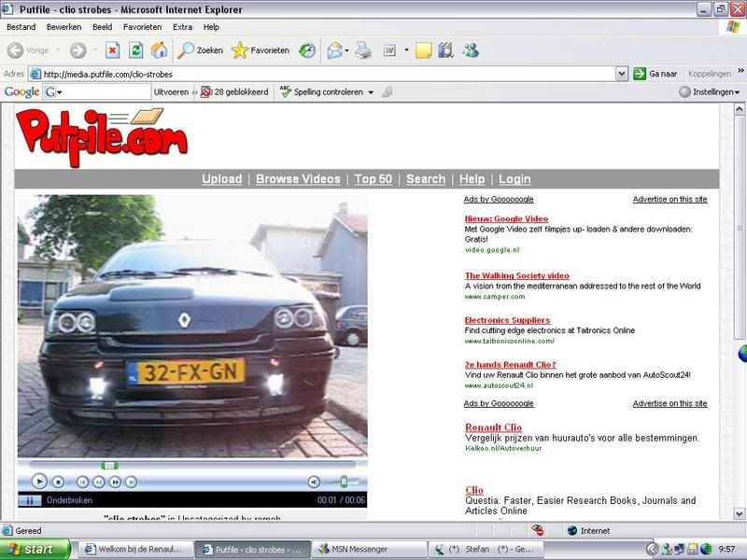
Task: Open the History clock icon
Action: coord(307,50)
